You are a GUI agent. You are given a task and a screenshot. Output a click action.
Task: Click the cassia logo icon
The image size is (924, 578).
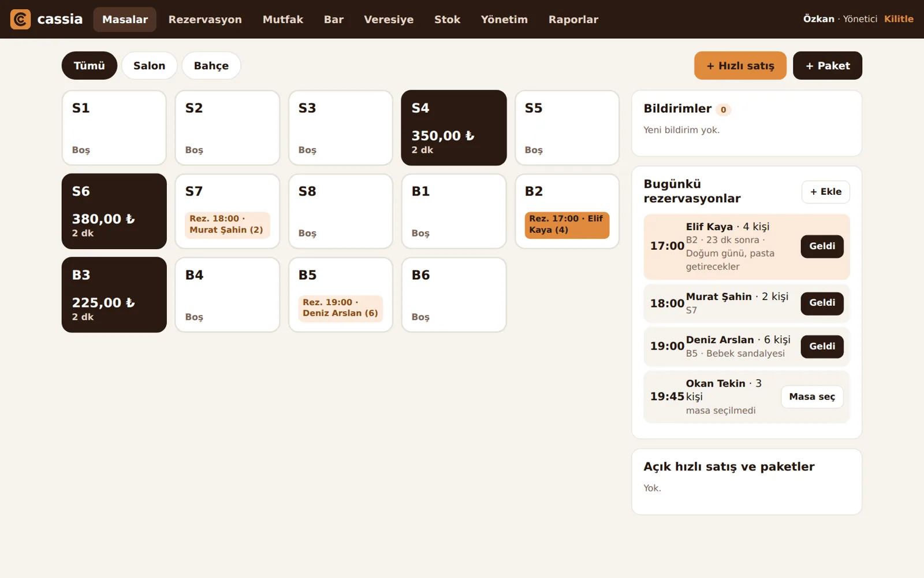[x=20, y=19]
